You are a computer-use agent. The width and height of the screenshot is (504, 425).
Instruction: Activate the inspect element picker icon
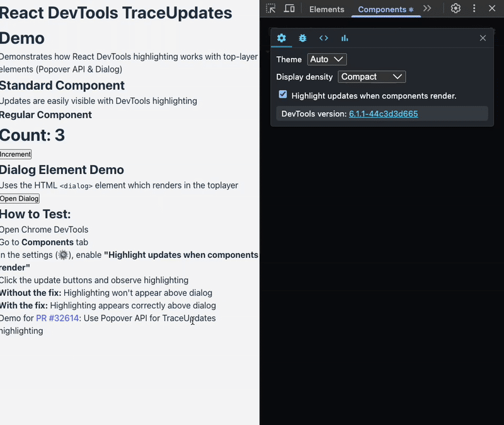pos(271,9)
